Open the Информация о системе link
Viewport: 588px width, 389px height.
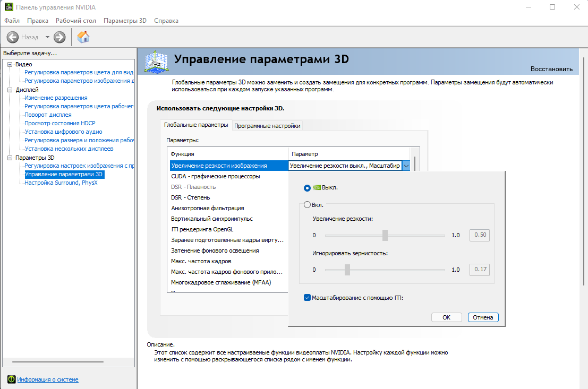pyautogui.click(x=48, y=379)
